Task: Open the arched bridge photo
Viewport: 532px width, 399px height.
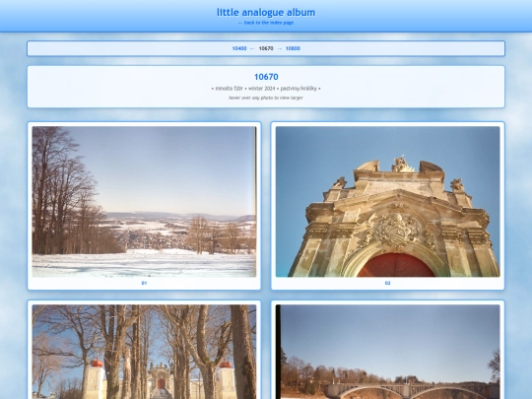Action: pyautogui.click(x=388, y=352)
